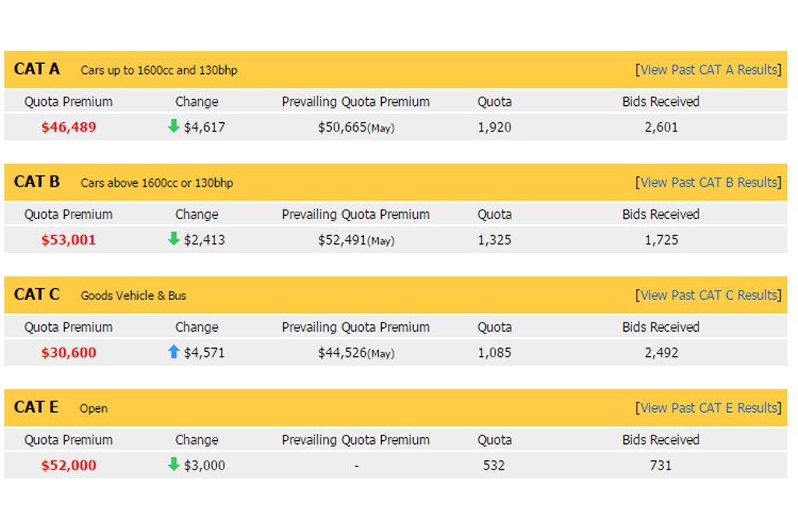Viewport: 798px width, 532px height.
Task: Open View Past CAT C Results link
Action: pos(708,295)
